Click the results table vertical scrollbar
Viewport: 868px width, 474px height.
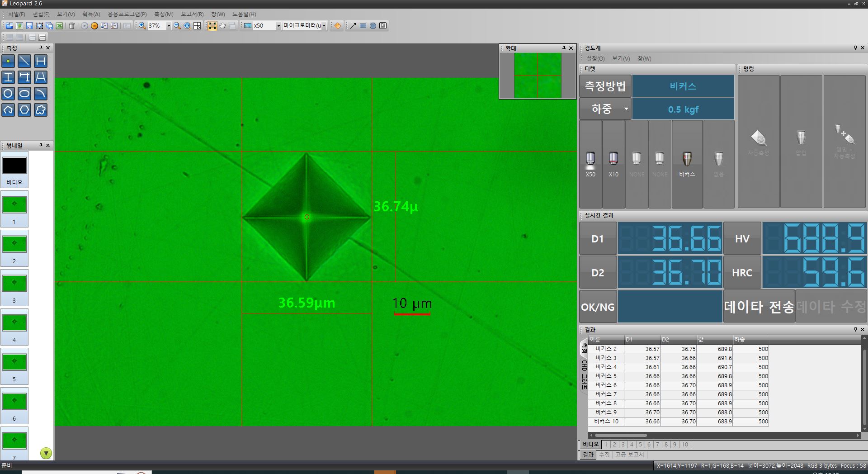click(x=864, y=388)
